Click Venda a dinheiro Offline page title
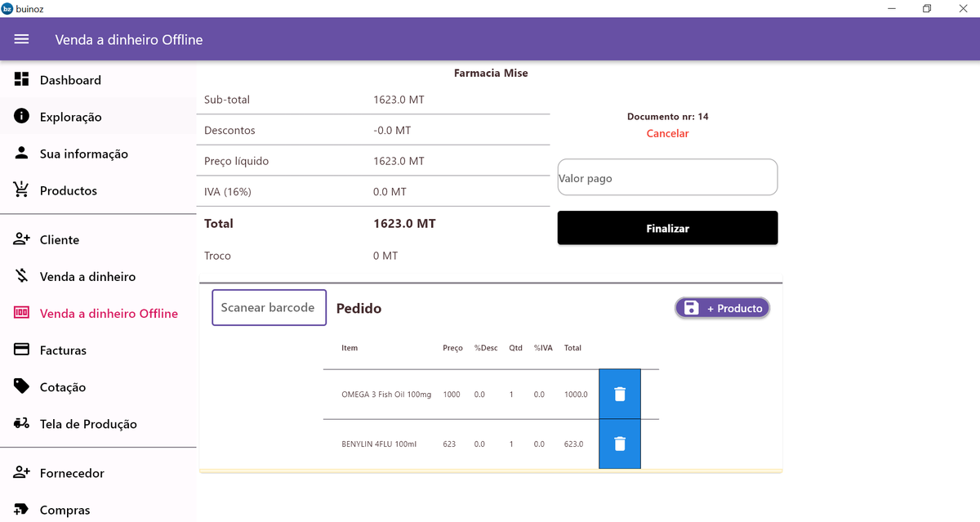Viewport: 980px width, 522px height. (129, 39)
